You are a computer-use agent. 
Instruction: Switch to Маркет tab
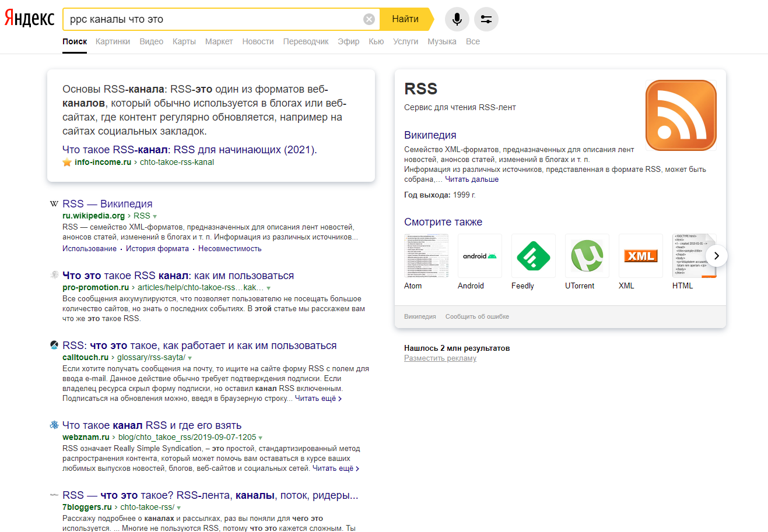click(x=219, y=41)
